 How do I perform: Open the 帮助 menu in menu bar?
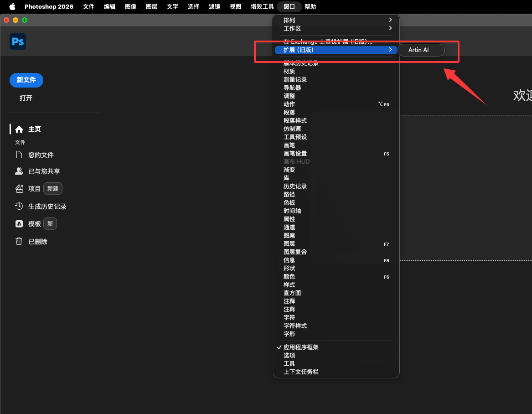pos(310,6)
